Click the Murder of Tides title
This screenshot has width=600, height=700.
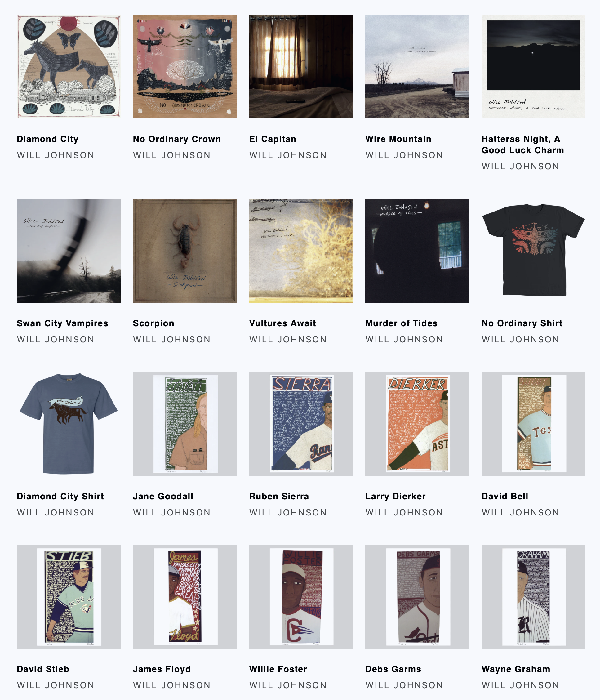click(x=401, y=323)
